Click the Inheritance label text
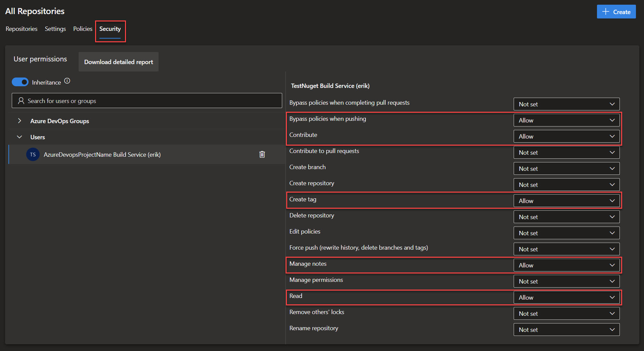Screen dimensions: 644x351 pyautogui.click(x=46, y=83)
